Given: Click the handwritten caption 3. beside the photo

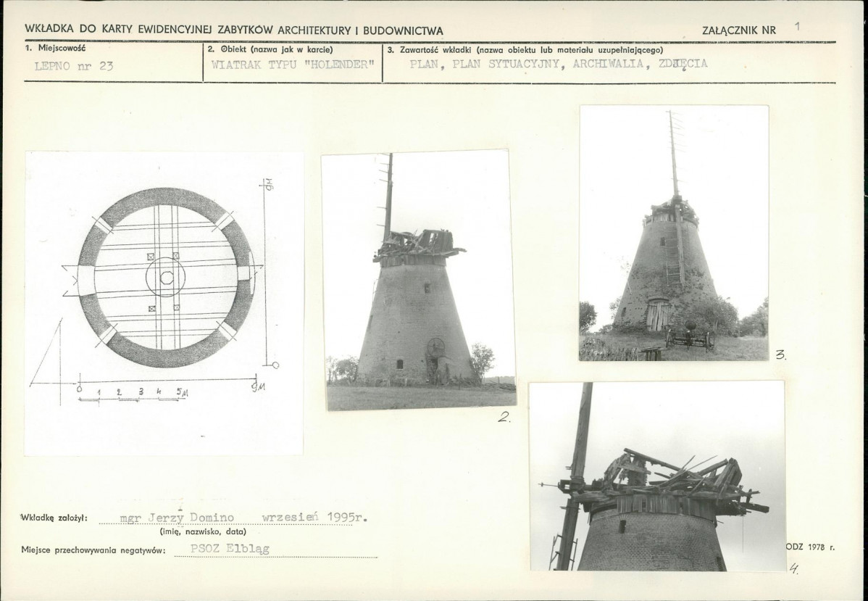Looking at the screenshot, I should click(x=780, y=355).
